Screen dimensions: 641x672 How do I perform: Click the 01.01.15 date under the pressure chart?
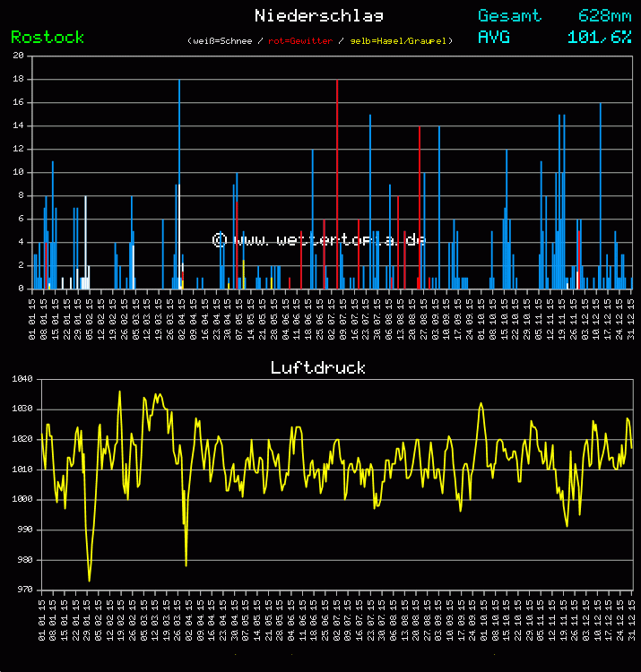[42, 620]
